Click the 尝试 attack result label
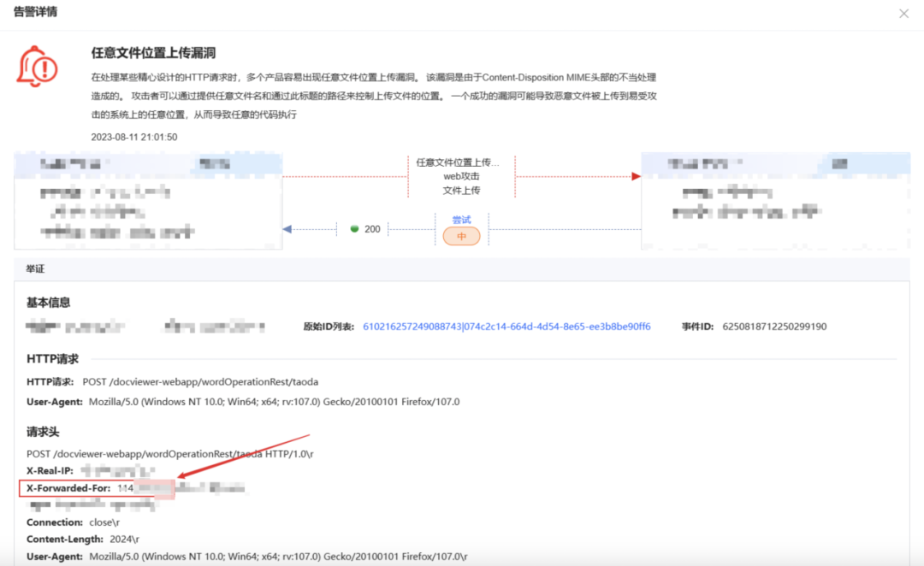This screenshot has width=924, height=566. (461, 220)
